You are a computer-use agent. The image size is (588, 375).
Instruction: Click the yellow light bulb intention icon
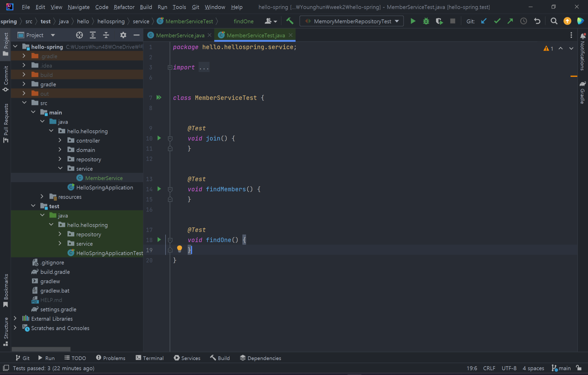(179, 249)
